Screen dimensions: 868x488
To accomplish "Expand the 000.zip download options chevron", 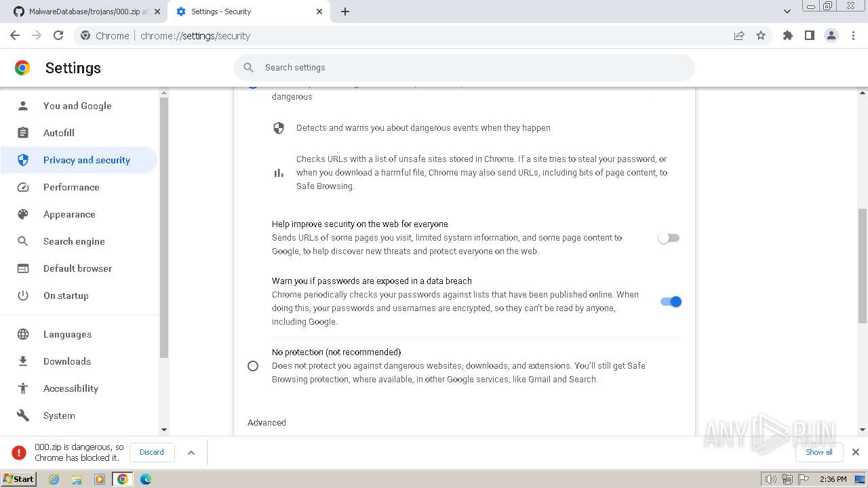I will pos(191,452).
